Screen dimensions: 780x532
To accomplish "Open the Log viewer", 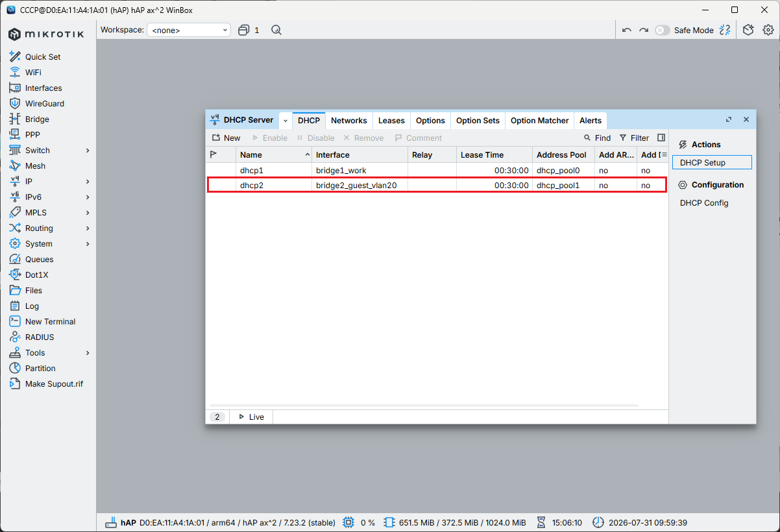I will pyautogui.click(x=32, y=306).
